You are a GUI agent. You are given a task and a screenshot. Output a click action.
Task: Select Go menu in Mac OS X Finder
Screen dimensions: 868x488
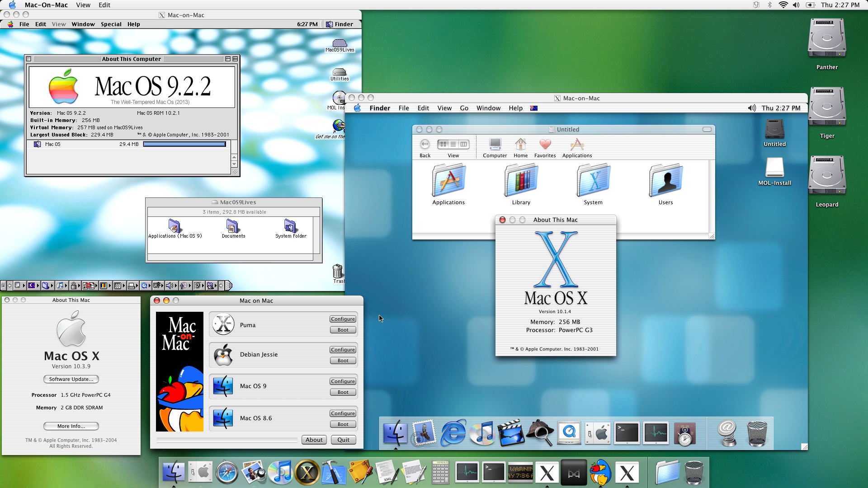coord(464,108)
